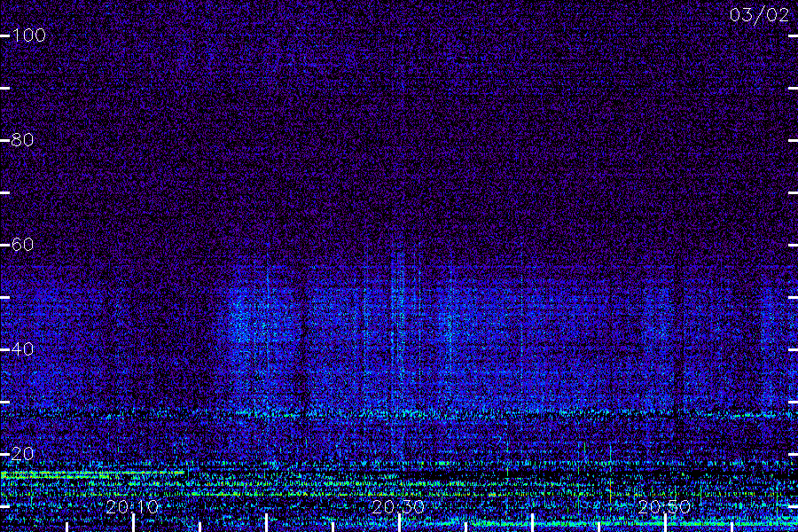The width and height of the screenshot is (798, 532).
Task: Click the 03/02 date stamp
Action: (x=759, y=15)
